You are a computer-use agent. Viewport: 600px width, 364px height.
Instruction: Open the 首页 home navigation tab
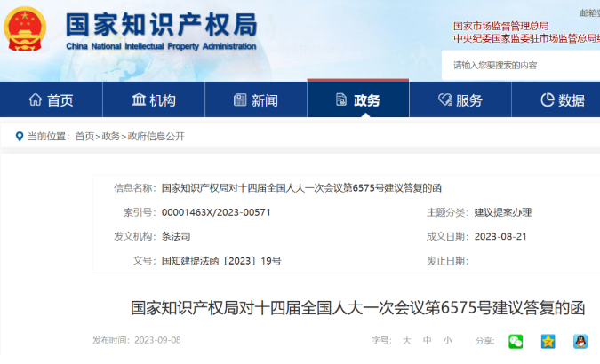51,100
